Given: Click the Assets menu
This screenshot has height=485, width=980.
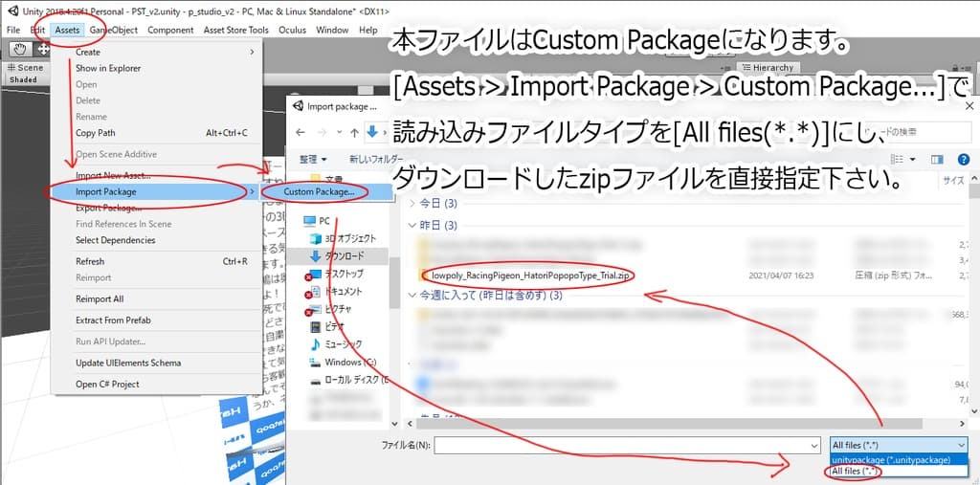Looking at the screenshot, I should (68, 30).
